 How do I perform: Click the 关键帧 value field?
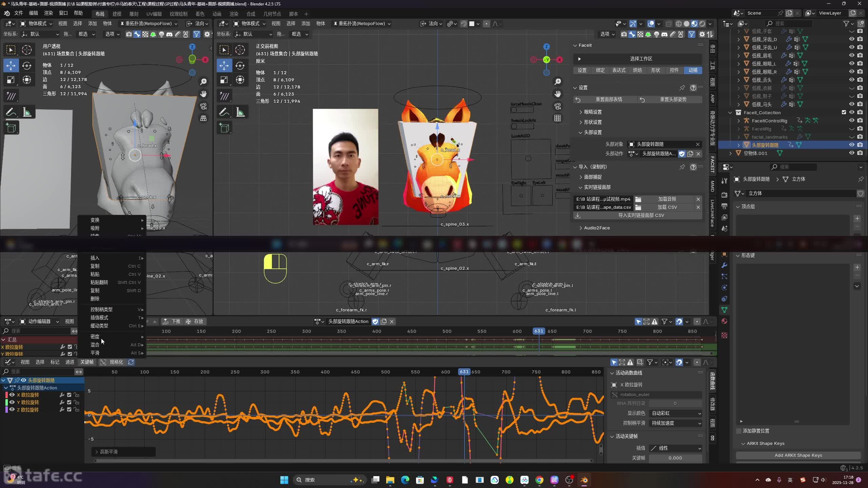[675, 458]
